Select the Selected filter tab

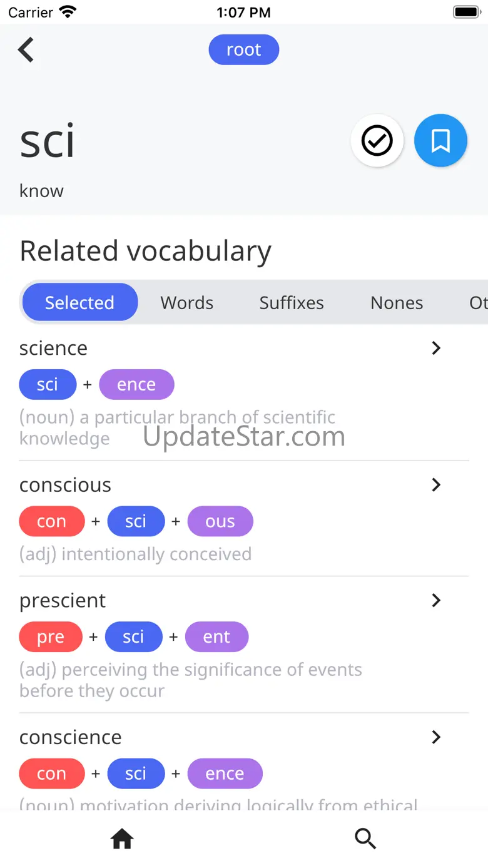pyautogui.click(x=79, y=302)
